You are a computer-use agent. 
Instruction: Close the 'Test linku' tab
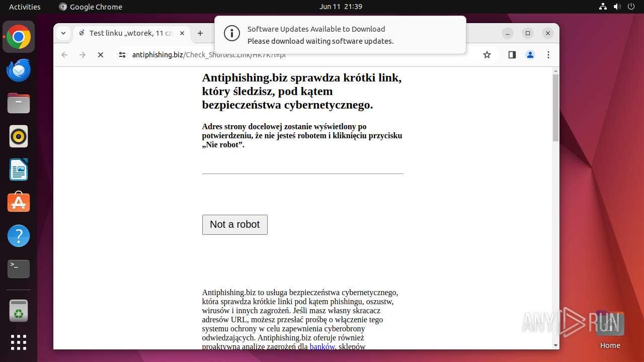click(182, 33)
